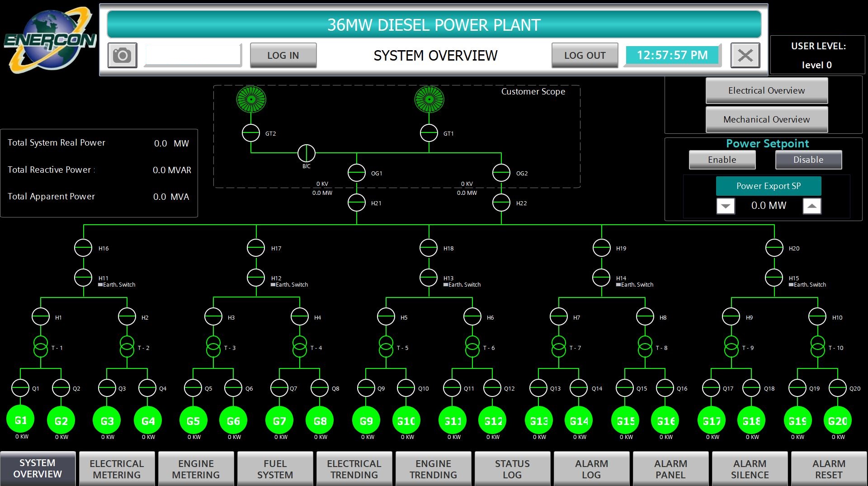Increase Power Export SP with up arrow

812,206
